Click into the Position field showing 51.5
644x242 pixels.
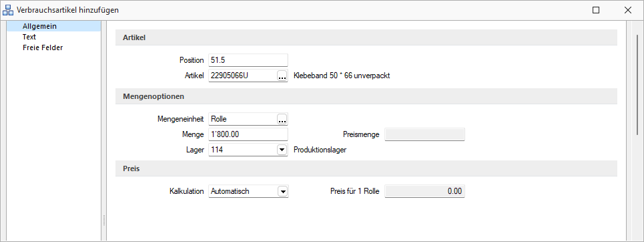pyautogui.click(x=248, y=60)
